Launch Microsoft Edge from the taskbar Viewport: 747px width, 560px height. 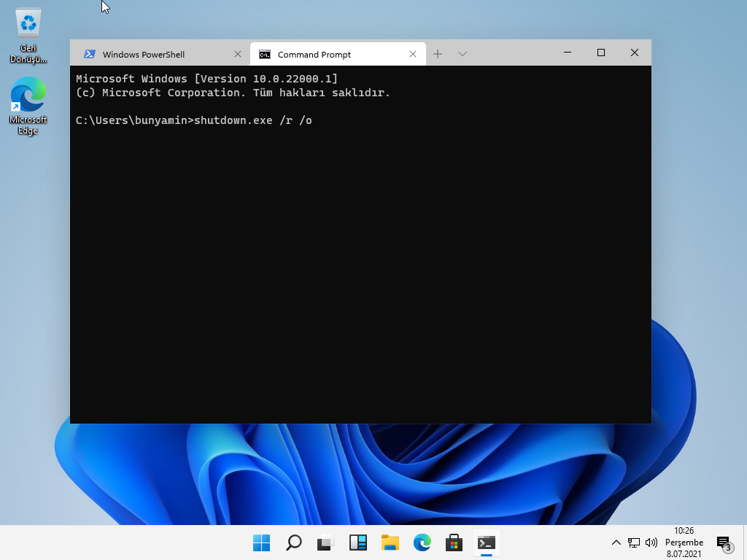click(422, 542)
